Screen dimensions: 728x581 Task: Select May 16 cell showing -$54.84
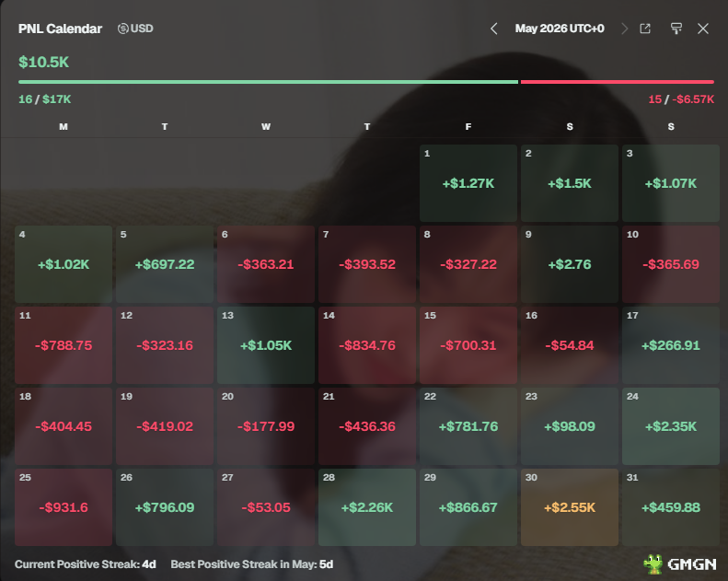569,345
